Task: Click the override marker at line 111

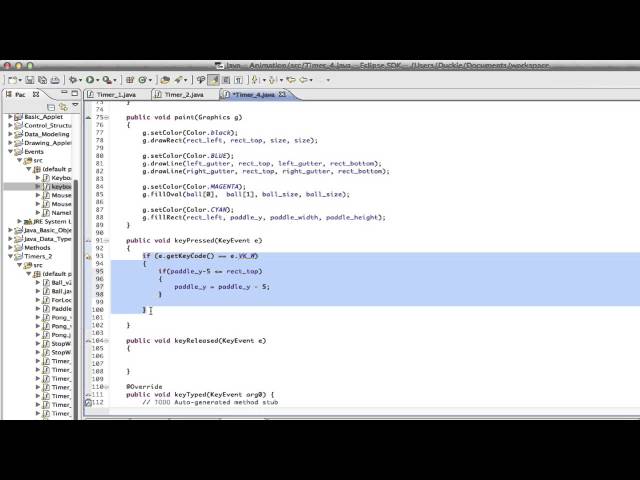Action: click(88, 395)
